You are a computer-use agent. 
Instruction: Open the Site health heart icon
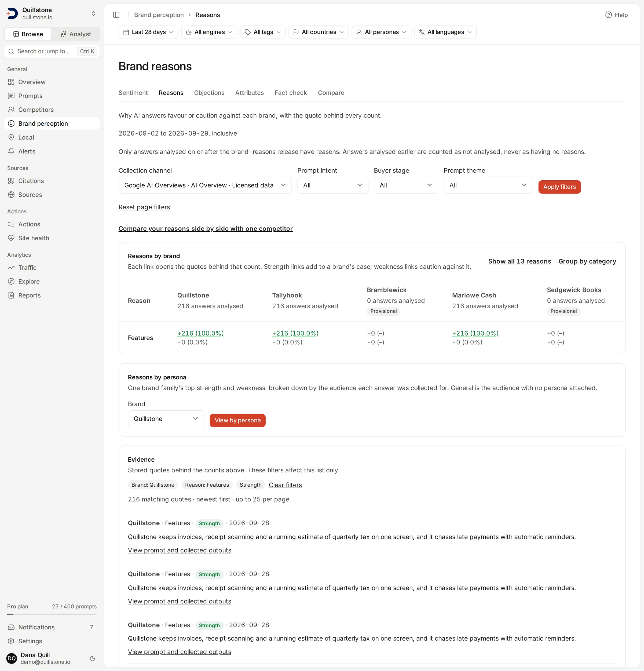(11, 238)
